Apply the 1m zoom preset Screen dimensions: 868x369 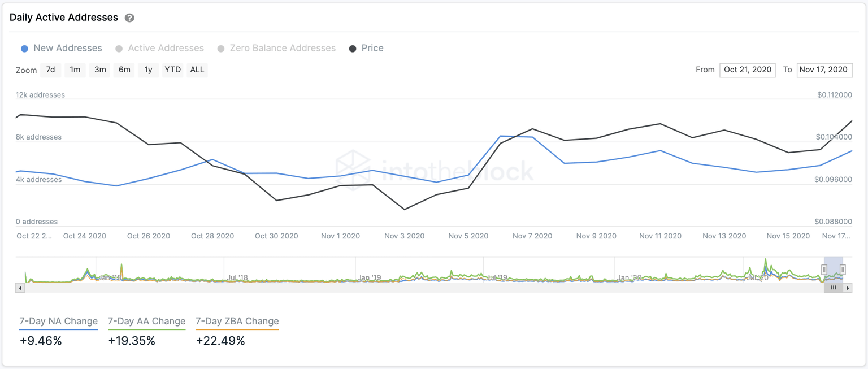point(75,70)
